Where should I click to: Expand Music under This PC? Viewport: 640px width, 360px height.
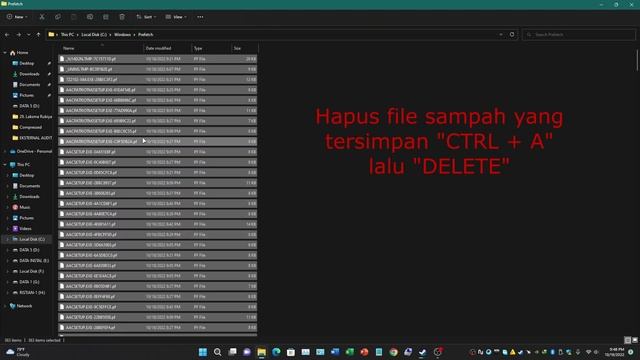pos(7,207)
